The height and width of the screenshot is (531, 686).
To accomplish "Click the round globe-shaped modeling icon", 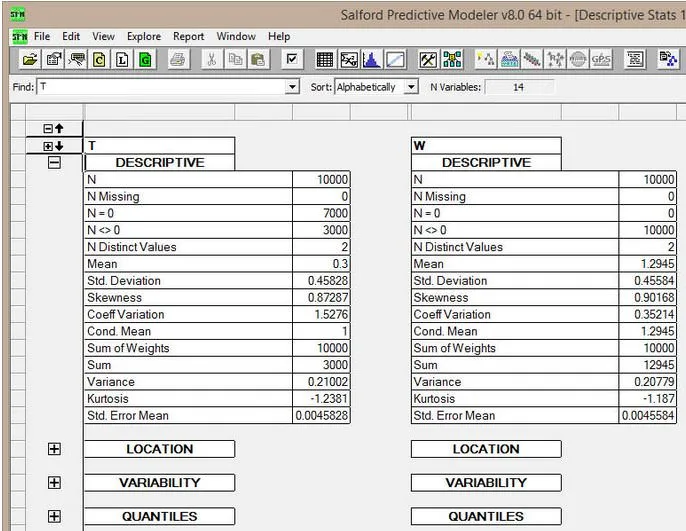I will pyautogui.click(x=578, y=59).
